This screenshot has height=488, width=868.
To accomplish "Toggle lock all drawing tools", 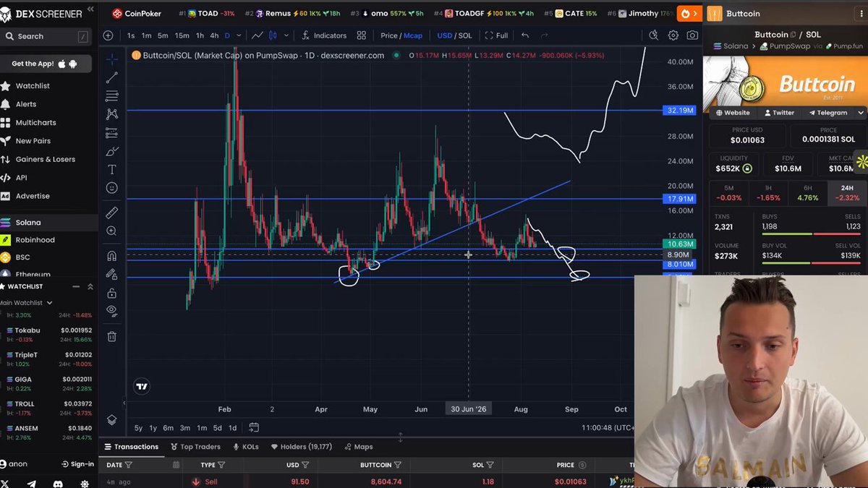I will point(112,293).
